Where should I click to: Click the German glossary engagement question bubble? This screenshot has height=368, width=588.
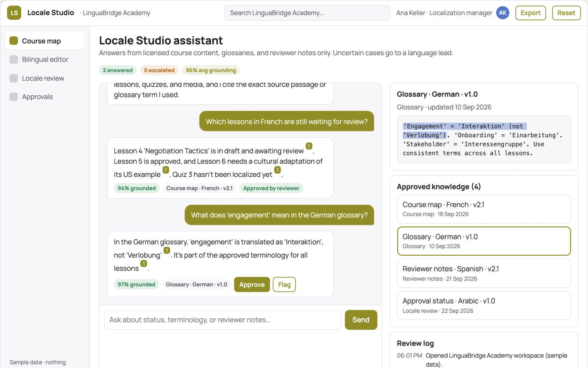tap(279, 215)
